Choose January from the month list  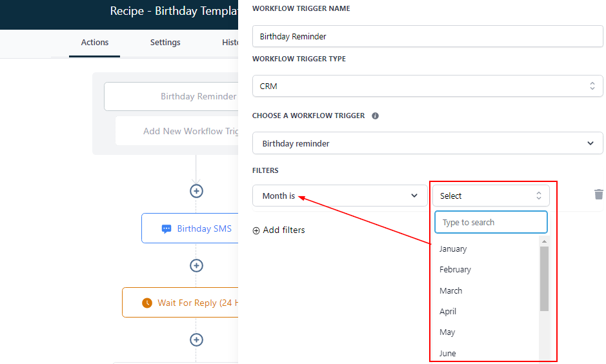coord(453,249)
